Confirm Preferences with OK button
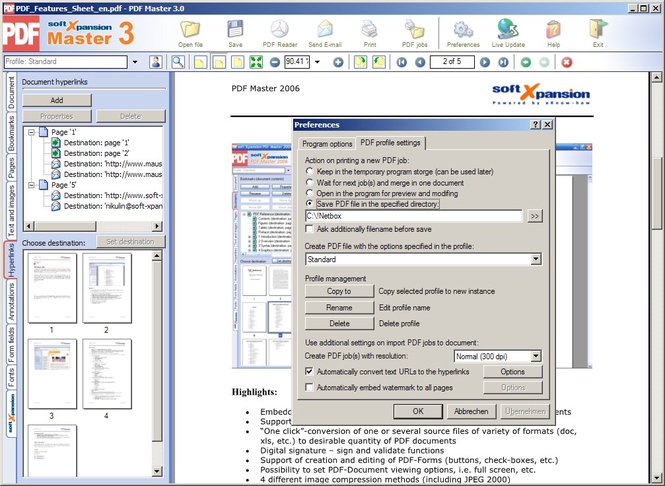This screenshot has width=665, height=486. coord(418,411)
